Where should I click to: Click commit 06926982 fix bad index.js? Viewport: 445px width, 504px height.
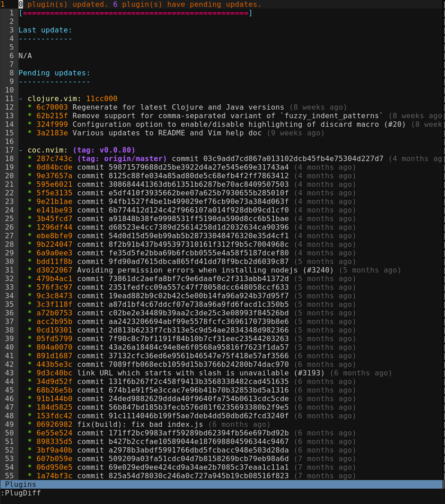[x=54, y=425]
